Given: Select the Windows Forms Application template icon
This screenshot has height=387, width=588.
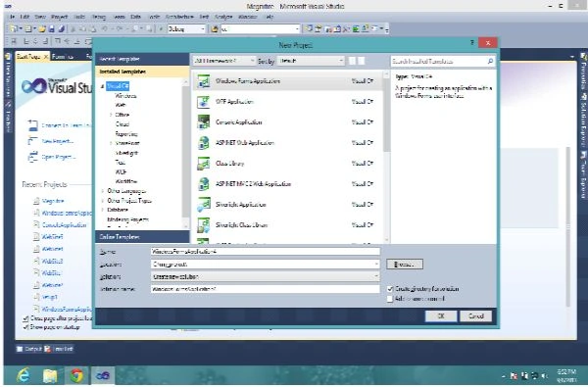Looking at the screenshot, I should pyautogui.click(x=203, y=81).
